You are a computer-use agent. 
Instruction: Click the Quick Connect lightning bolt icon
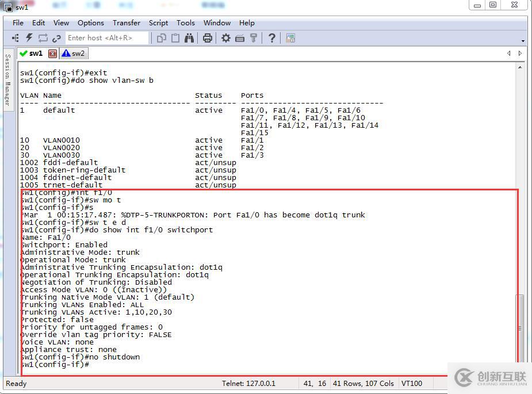[29, 38]
